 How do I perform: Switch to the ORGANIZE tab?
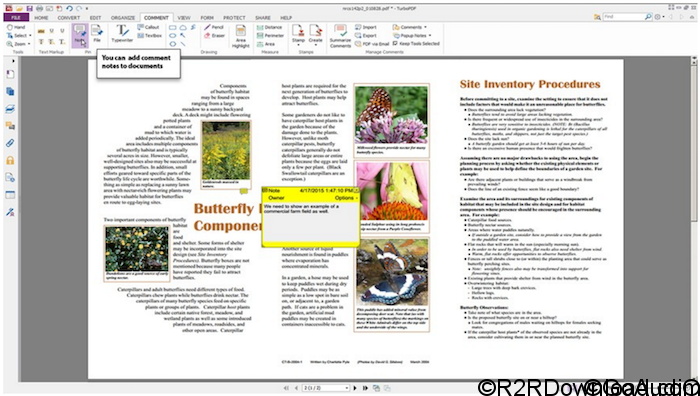(123, 18)
